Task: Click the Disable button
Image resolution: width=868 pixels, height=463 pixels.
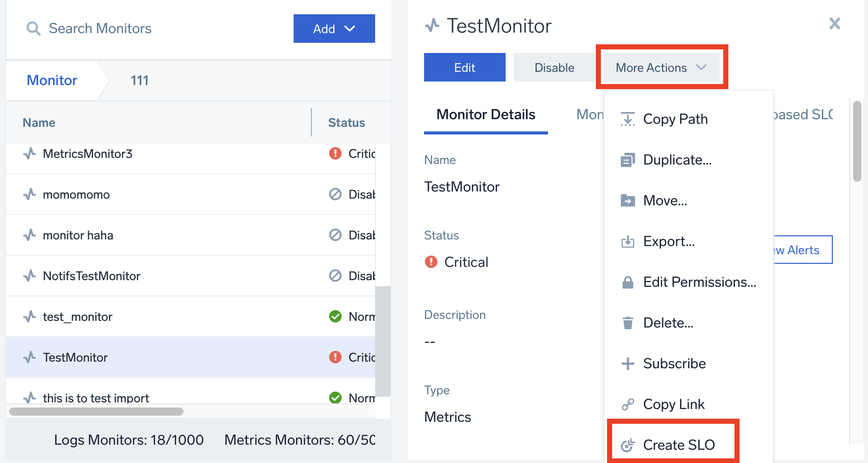Action: coord(555,67)
